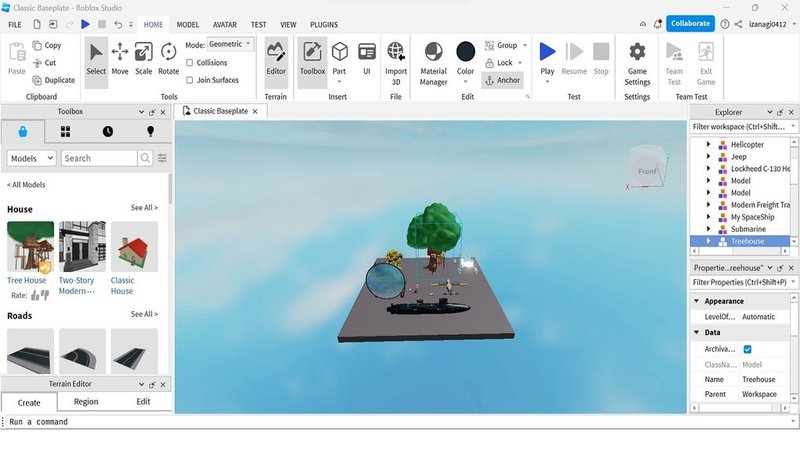
Task: See all House models
Action: tap(144, 208)
